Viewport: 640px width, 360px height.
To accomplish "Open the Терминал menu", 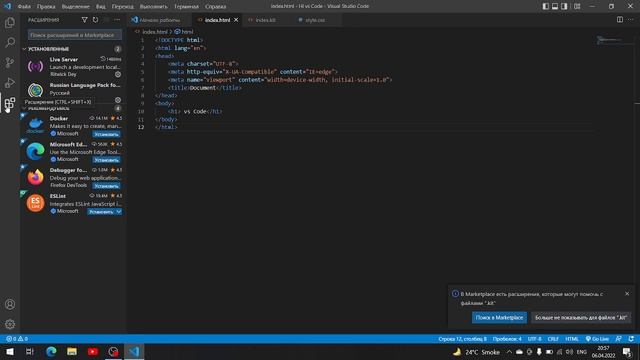I will pos(186,7).
